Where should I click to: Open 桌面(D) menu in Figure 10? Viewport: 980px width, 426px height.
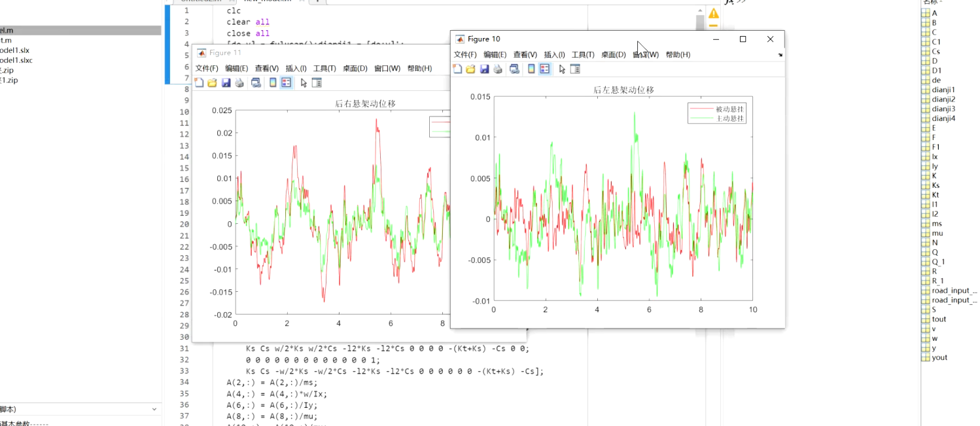[x=613, y=55]
